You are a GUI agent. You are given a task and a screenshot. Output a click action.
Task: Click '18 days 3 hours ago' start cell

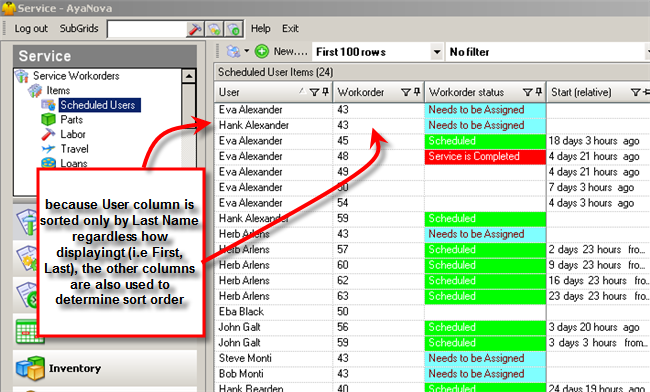598,141
